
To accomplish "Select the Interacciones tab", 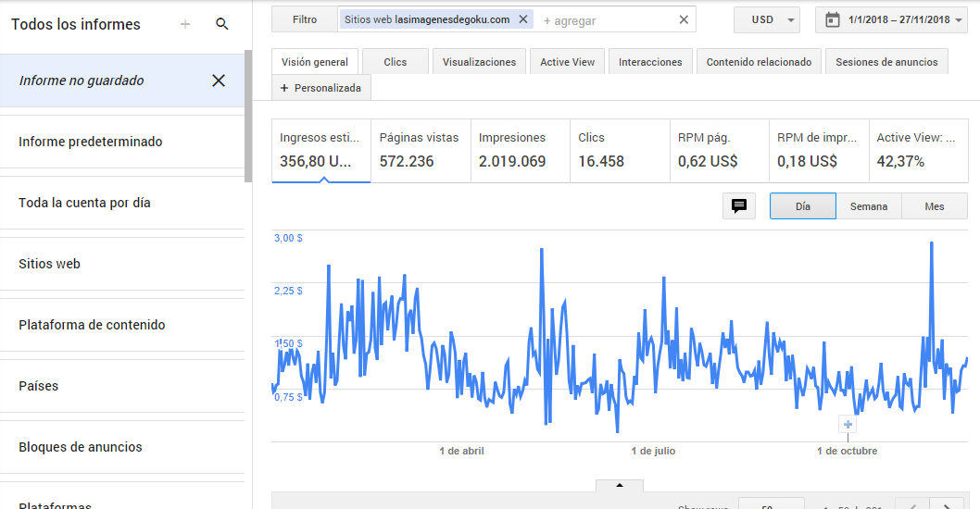I will coord(650,62).
